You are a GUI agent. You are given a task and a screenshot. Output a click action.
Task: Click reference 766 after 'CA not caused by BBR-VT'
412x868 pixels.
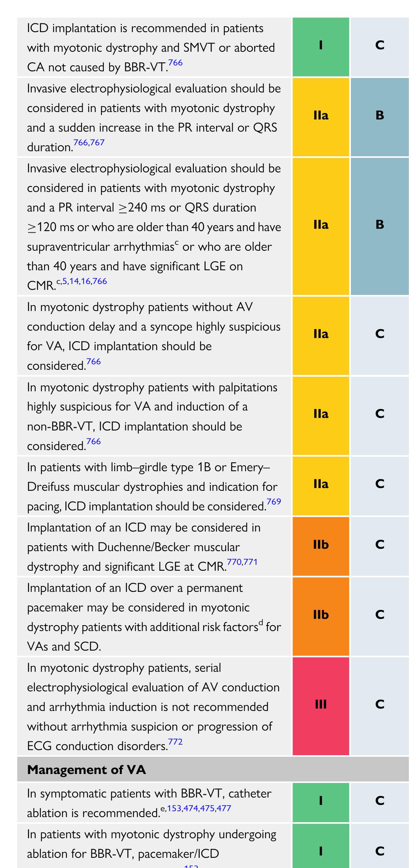coord(175,63)
